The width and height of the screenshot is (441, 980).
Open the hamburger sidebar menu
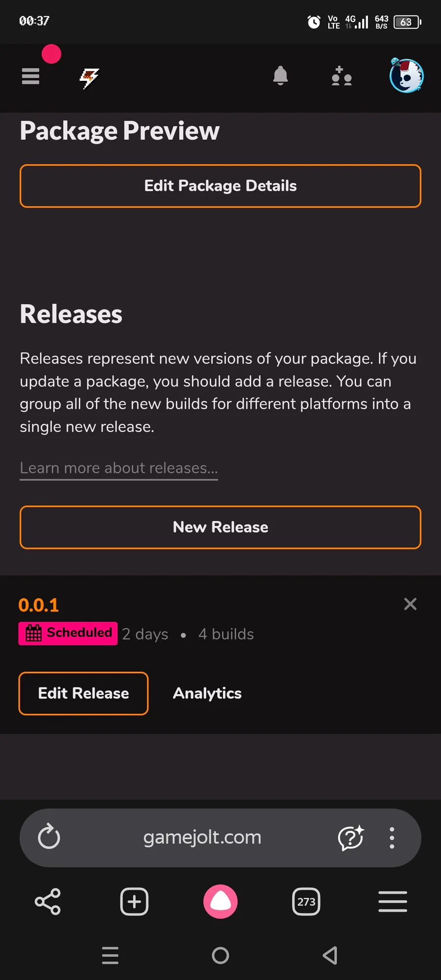(x=30, y=76)
